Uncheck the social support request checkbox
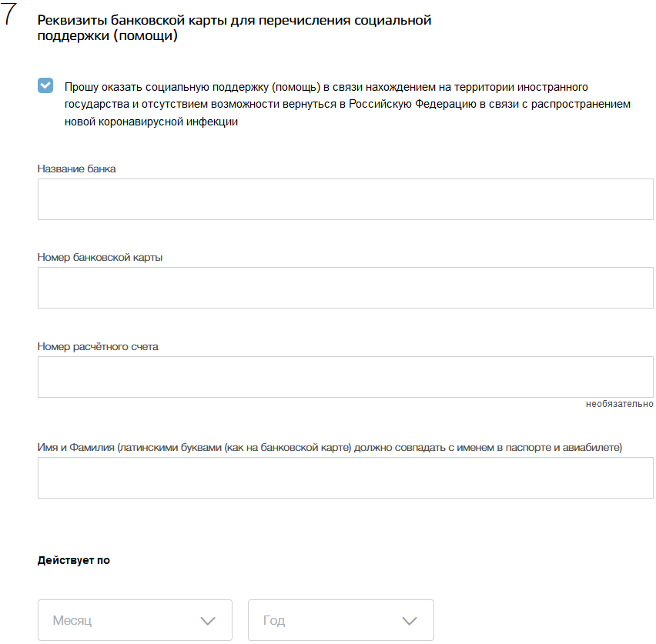This screenshot has height=644, width=656. (45, 85)
